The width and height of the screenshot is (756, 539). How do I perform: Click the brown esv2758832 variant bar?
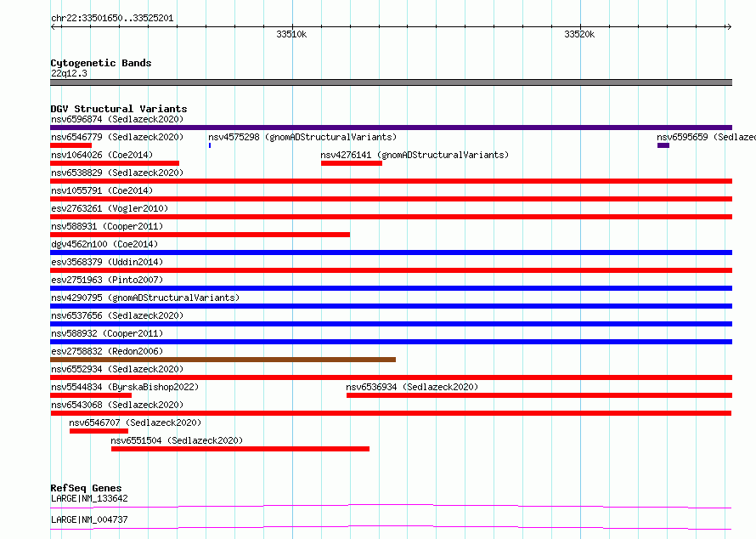coord(223,360)
